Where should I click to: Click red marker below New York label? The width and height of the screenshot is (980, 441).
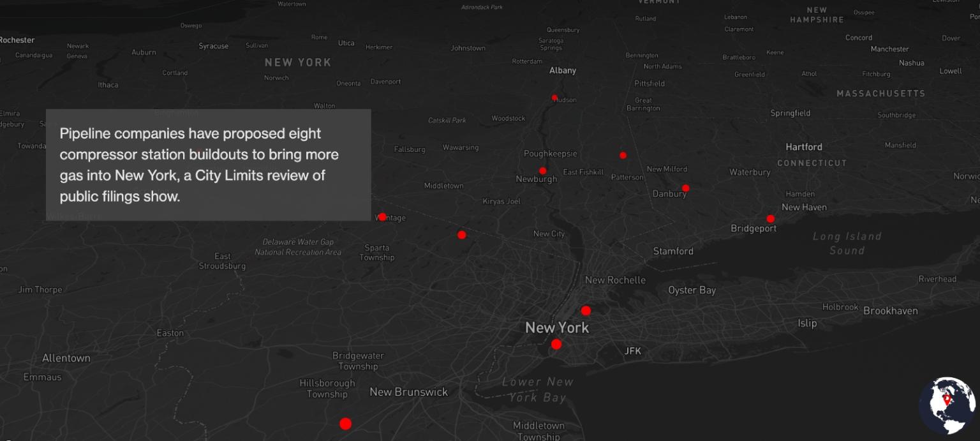click(x=556, y=344)
